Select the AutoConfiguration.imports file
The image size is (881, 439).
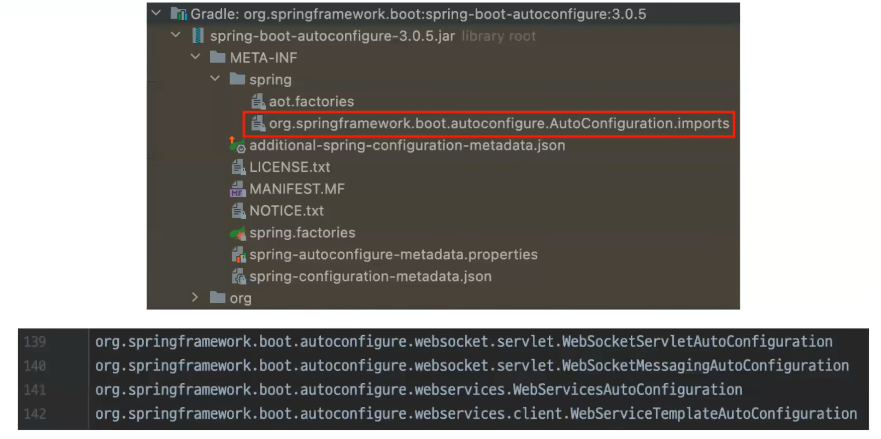pos(499,124)
